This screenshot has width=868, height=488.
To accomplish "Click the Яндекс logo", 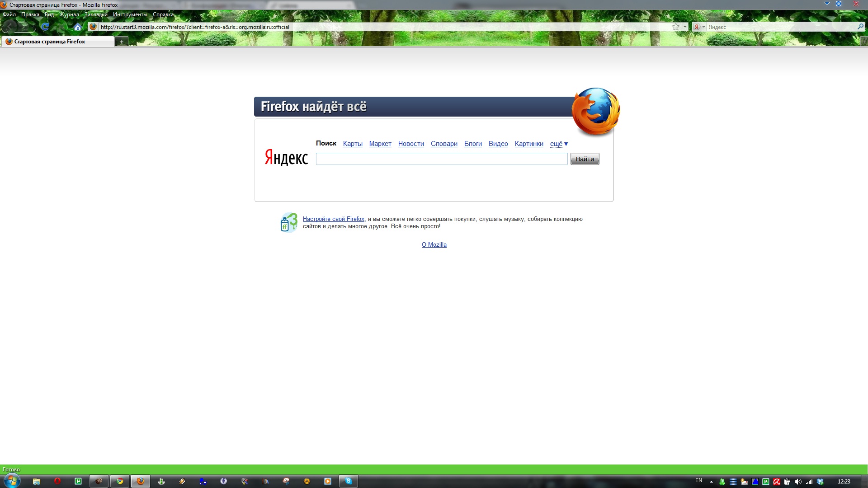I will tap(286, 157).
